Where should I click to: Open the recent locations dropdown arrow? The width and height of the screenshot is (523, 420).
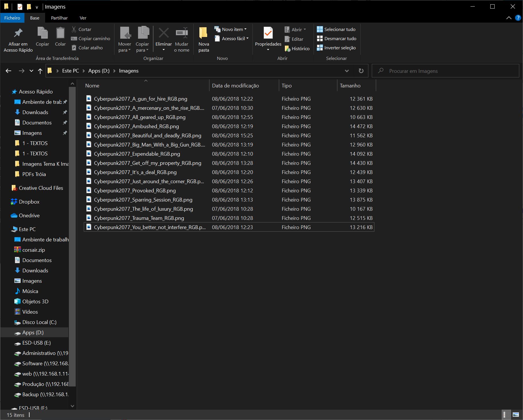(x=31, y=71)
